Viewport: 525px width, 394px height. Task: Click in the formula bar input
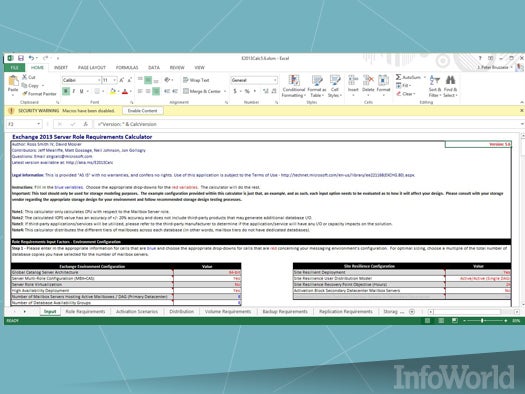(306, 124)
